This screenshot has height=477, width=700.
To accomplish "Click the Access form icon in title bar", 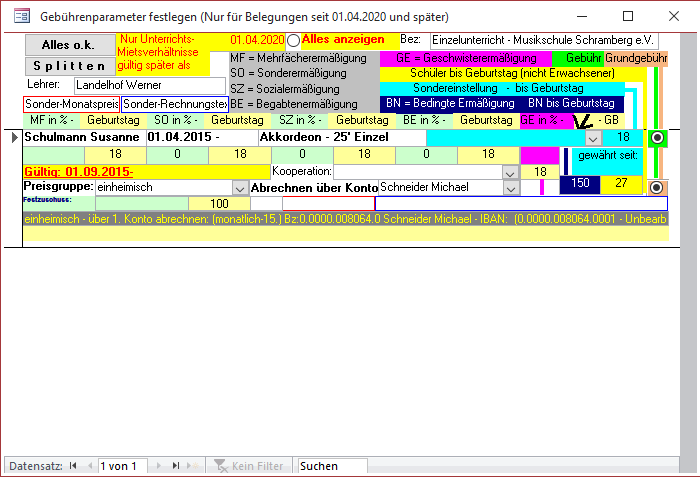I will [x=19, y=17].
